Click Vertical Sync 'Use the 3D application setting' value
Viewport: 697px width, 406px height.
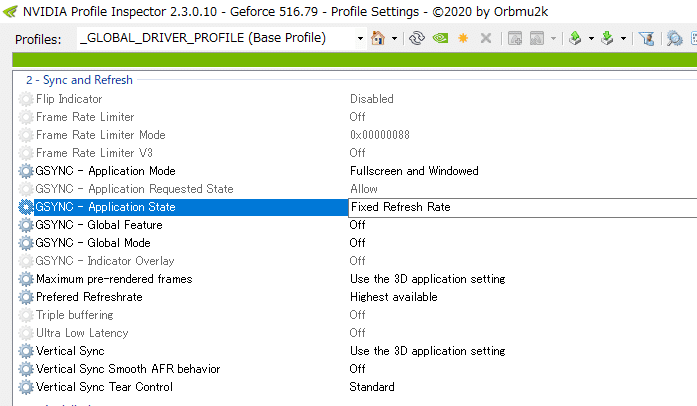tap(428, 351)
